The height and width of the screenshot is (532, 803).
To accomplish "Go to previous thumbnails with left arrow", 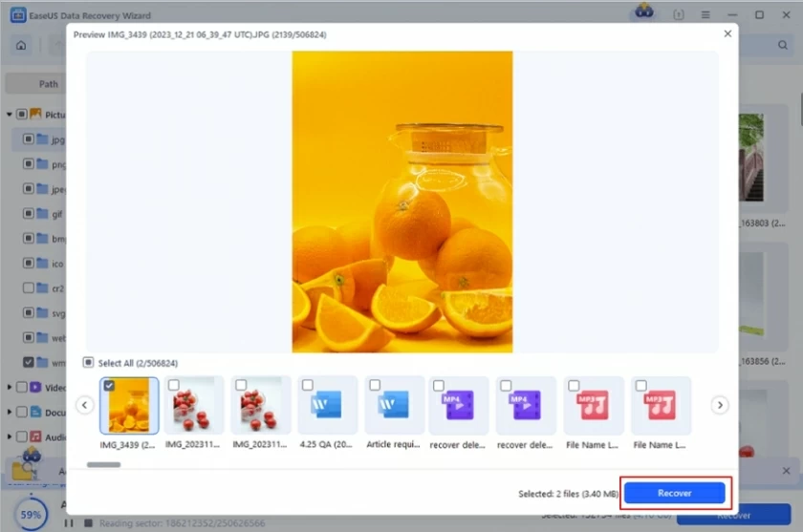I will pyautogui.click(x=85, y=405).
